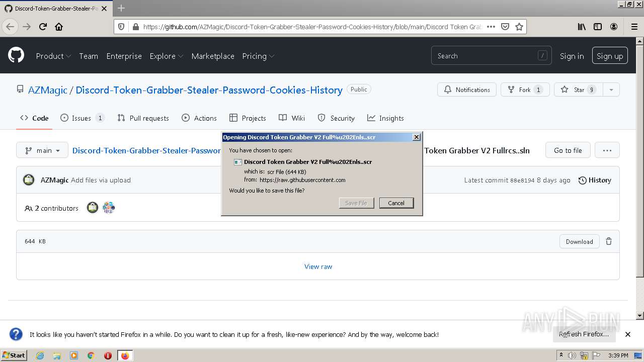644x362 pixels.
Task: Click the first contributor avatar
Action: coord(93,208)
